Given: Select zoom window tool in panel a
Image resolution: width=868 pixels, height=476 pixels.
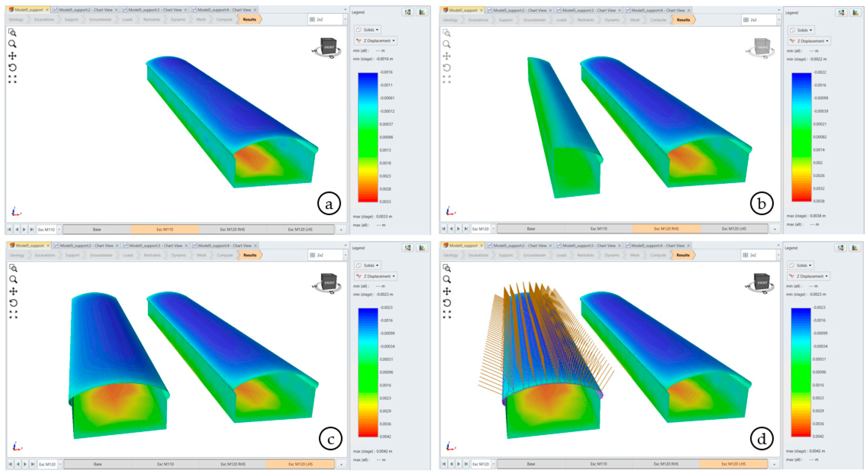Looking at the screenshot, I should click(x=12, y=33).
